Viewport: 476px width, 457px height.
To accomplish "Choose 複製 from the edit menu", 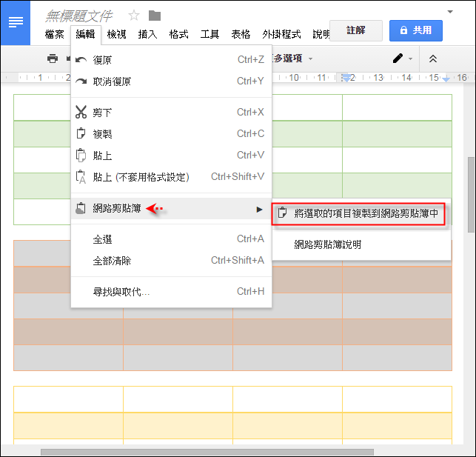I will click(171, 133).
